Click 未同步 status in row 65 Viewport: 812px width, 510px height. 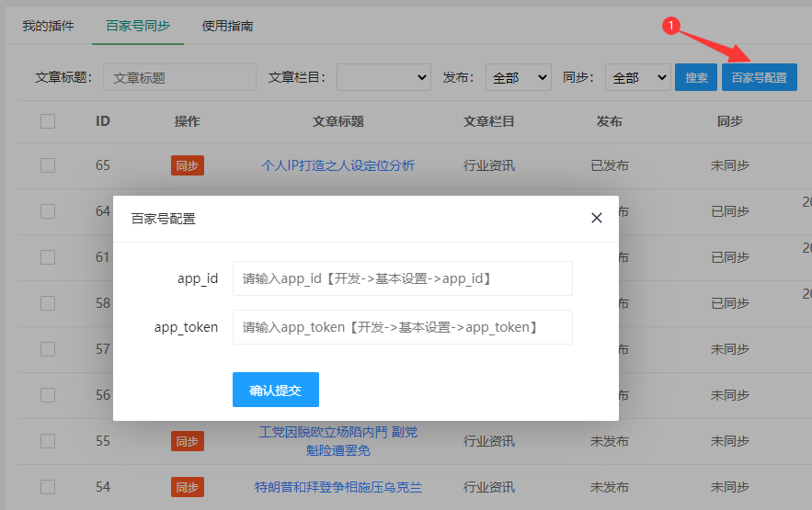pyautogui.click(x=729, y=165)
